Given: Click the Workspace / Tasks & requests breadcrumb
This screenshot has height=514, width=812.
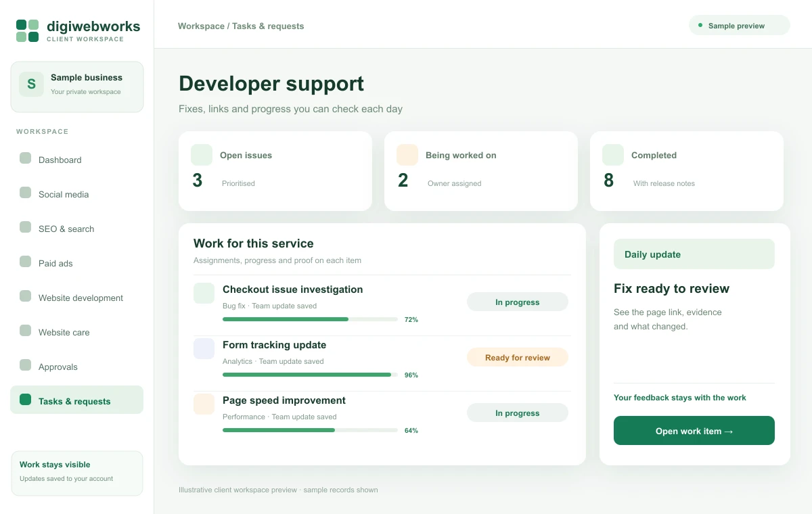Looking at the screenshot, I should click(241, 26).
